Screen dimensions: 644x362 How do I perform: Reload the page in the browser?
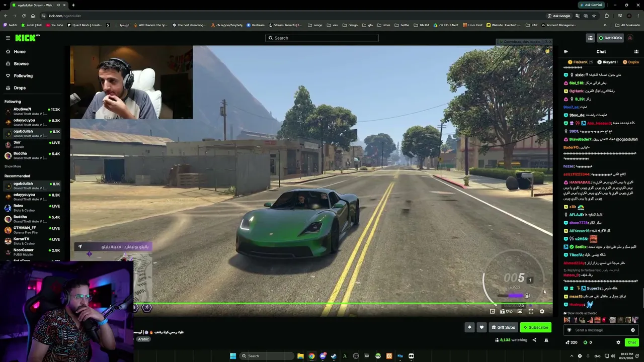click(25, 16)
